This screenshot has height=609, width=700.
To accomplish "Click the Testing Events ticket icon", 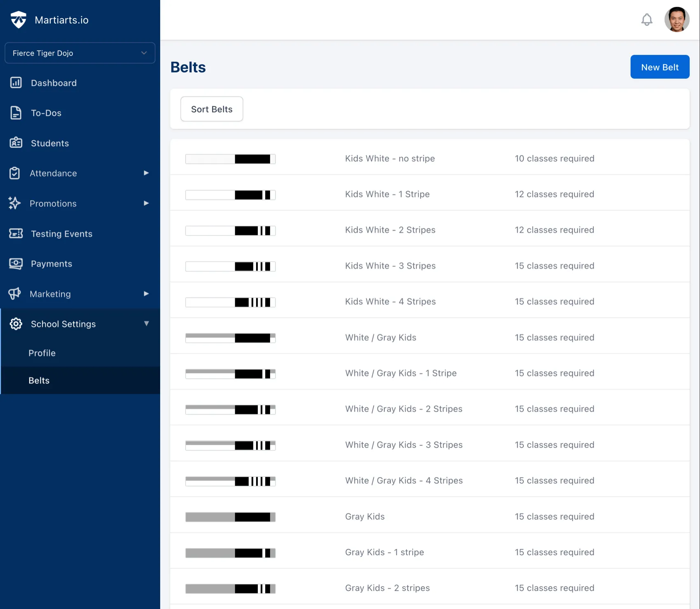I will pyautogui.click(x=16, y=234).
